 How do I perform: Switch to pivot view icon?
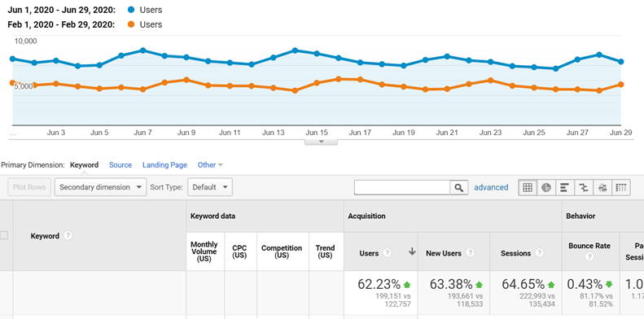coord(621,188)
